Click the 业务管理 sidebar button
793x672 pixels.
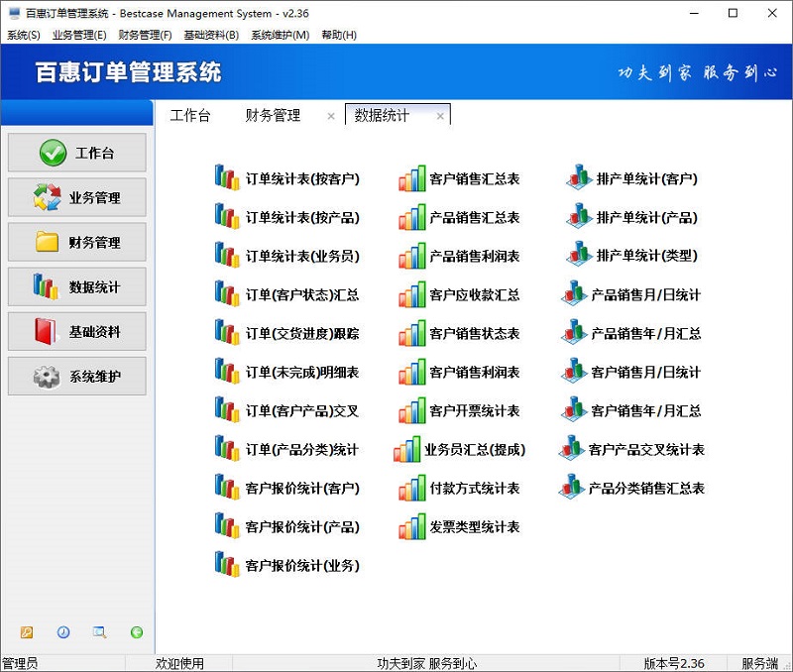[77, 197]
